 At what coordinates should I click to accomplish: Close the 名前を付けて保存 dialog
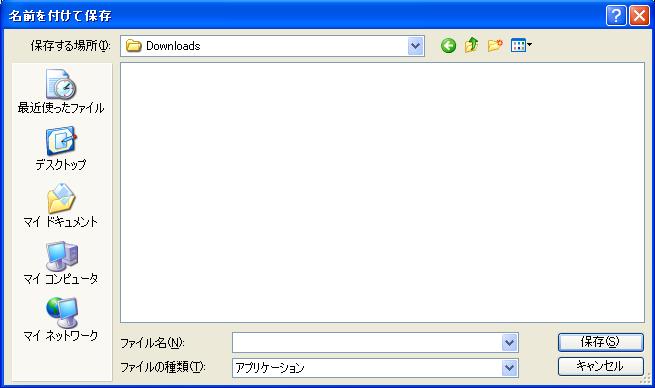(639, 16)
